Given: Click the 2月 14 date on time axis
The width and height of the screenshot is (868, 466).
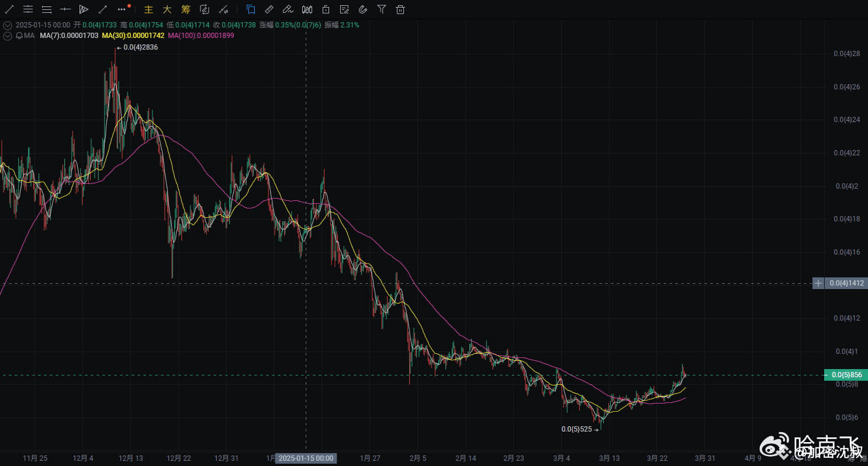Looking at the screenshot, I should (467, 458).
